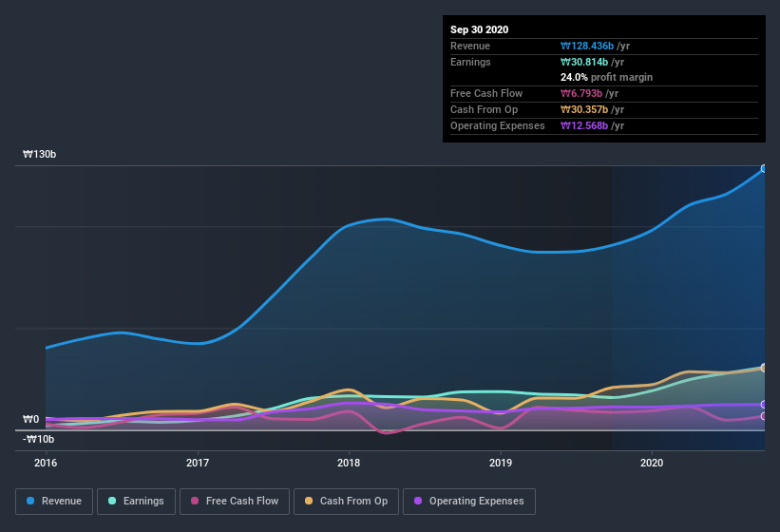The width and height of the screenshot is (780, 532).
Task: Click the Revenue label in the tooltip
Action: [470, 46]
